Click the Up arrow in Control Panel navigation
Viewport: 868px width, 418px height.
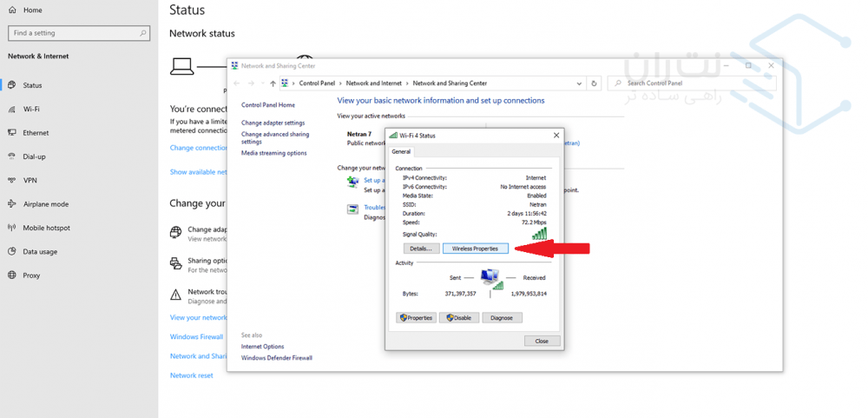tap(273, 83)
